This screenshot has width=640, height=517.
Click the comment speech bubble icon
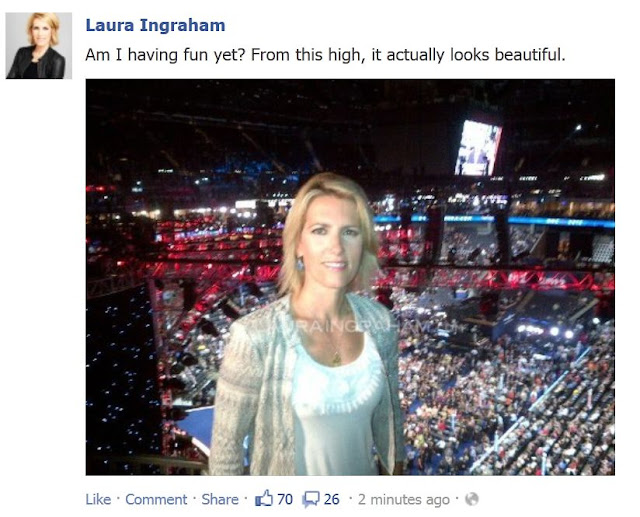[311, 499]
